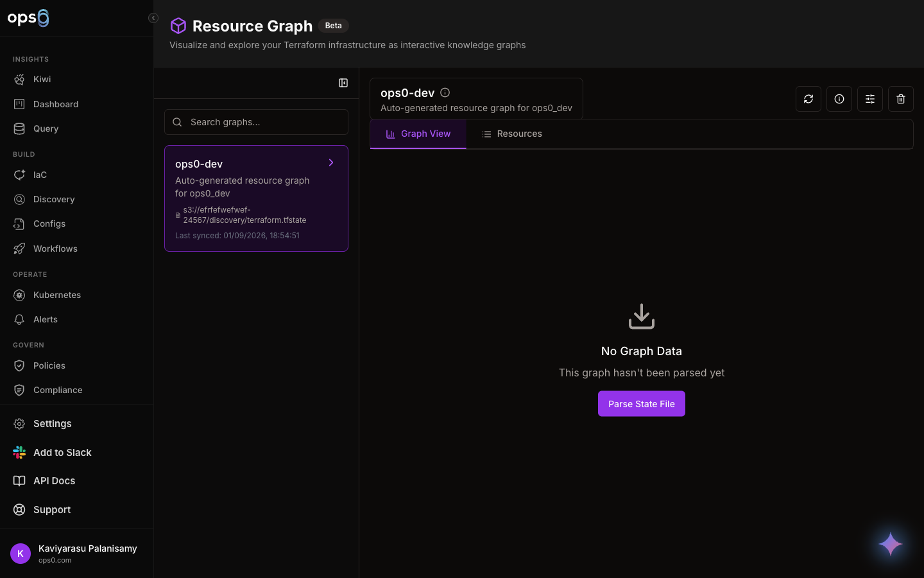Click the Kubernetes sidebar icon
The width and height of the screenshot is (924, 578).
(x=19, y=295)
